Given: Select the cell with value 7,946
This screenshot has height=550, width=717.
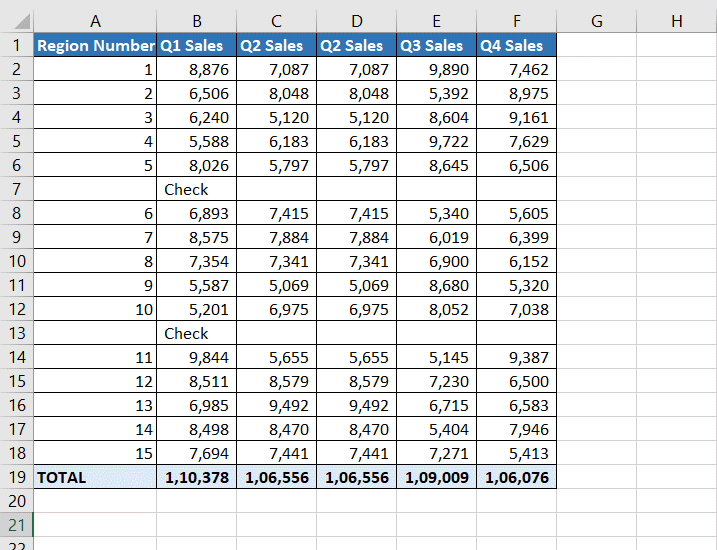Looking at the screenshot, I should [517, 429].
